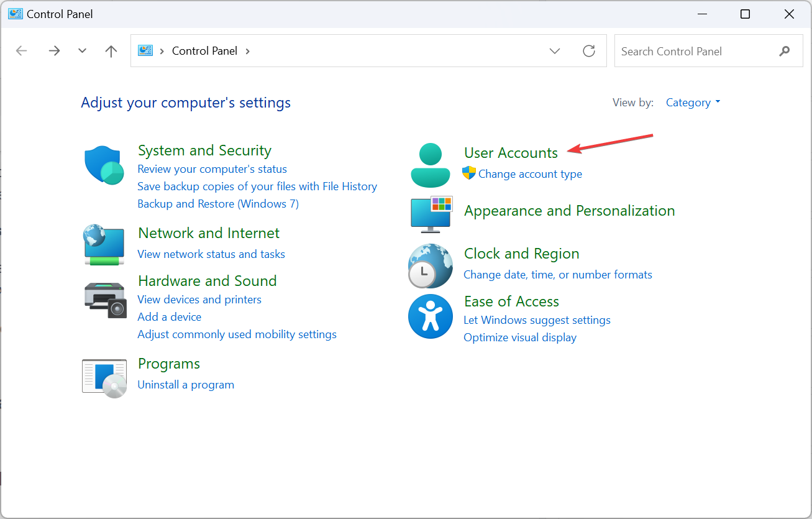Viewport: 812px width, 519px height.
Task: Select Optimize visual display
Action: pos(520,338)
